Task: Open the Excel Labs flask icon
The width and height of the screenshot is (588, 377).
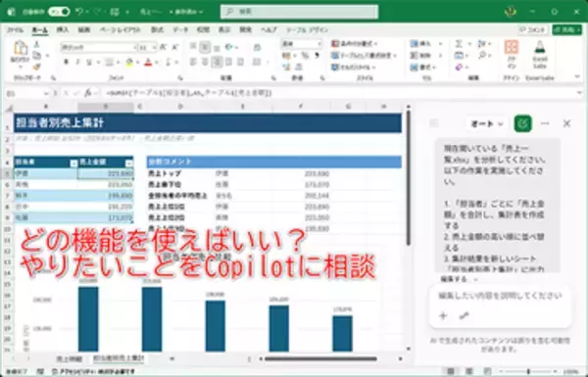Action: pos(540,48)
